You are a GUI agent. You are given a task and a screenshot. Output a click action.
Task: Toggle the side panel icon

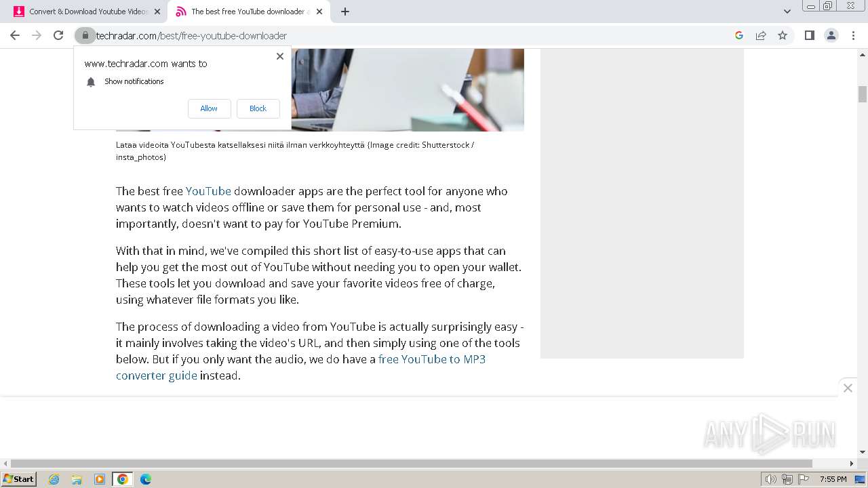pos(809,35)
